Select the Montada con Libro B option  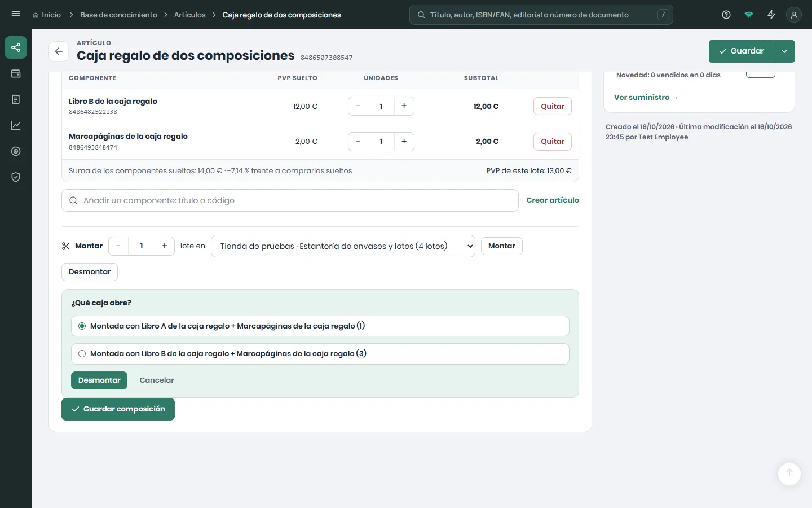[x=320, y=354]
